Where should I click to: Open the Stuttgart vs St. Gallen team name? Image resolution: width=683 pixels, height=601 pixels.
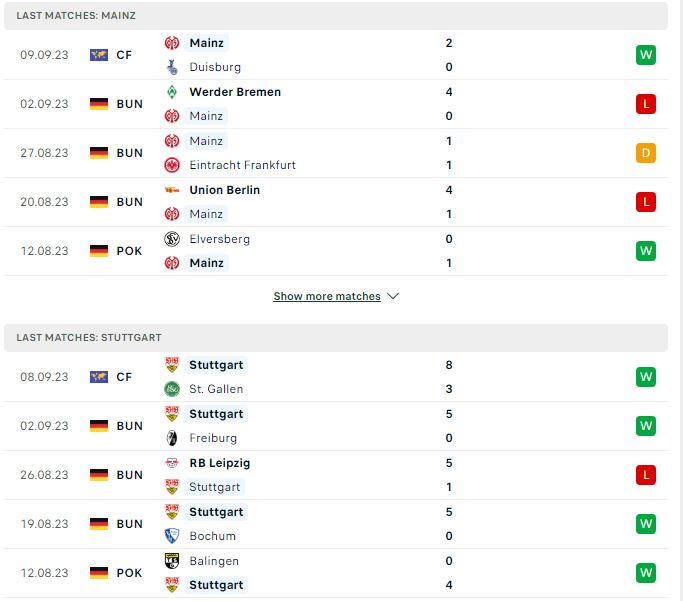pos(216,365)
